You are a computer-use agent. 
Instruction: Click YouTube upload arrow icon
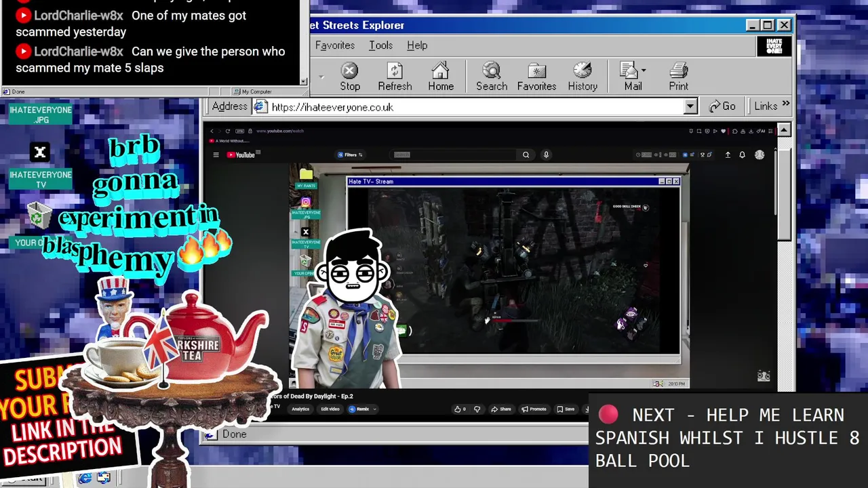tap(728, 155)
